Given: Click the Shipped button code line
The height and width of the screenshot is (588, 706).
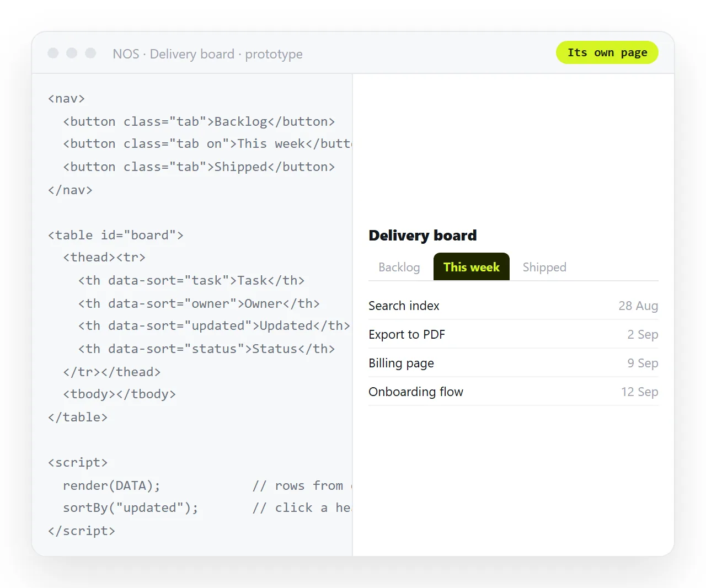Looking at the screenshot, I should [x=199, y=167].
